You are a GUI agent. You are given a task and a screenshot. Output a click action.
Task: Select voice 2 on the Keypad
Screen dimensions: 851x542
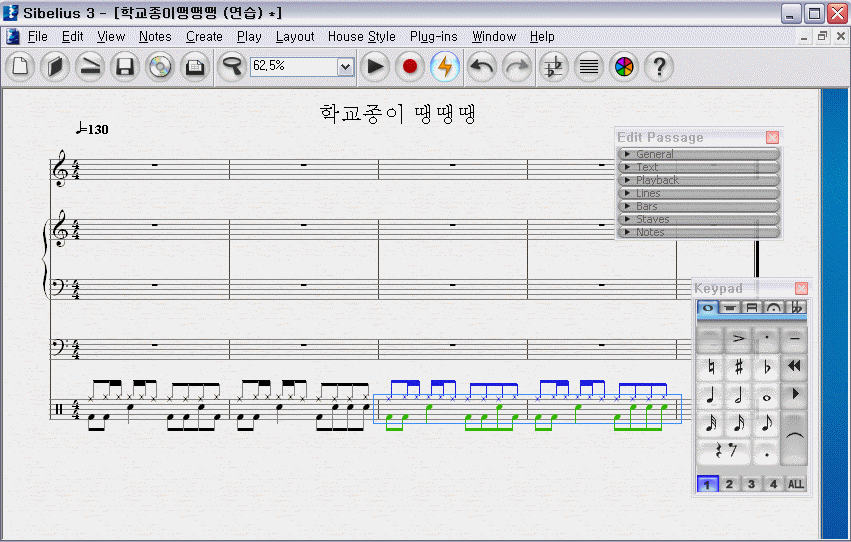coord(729,484)
